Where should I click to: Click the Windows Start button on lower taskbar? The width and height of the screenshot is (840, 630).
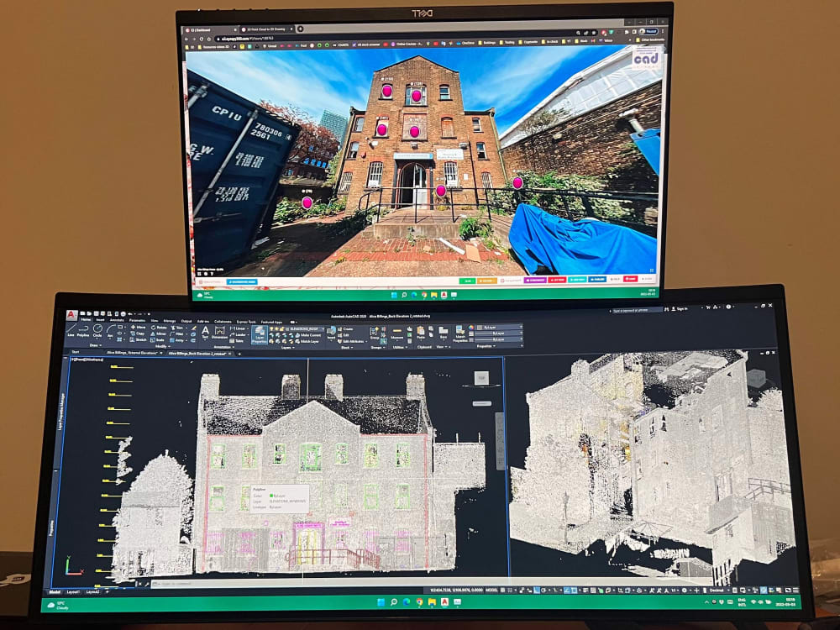point(381,602)
